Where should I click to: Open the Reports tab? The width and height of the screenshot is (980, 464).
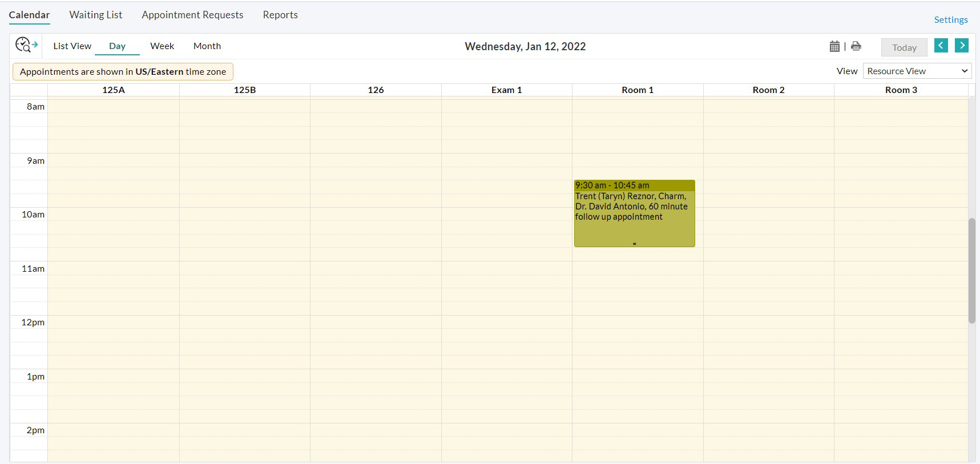tap(280, 15)
